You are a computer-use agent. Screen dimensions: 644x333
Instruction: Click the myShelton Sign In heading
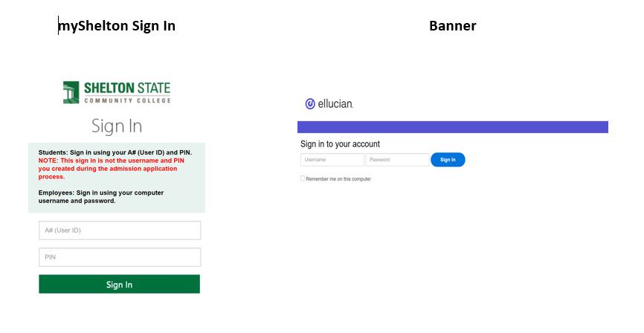pos(117,26)
